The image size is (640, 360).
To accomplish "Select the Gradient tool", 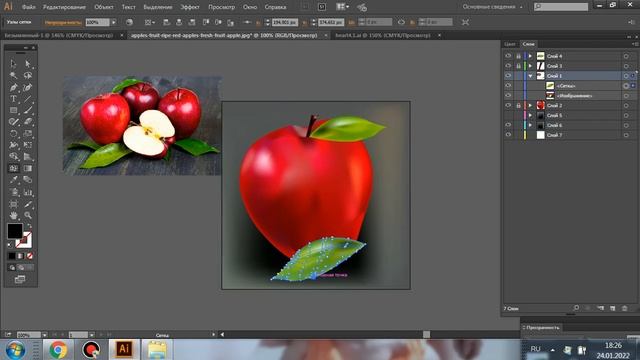I will pyautogui.click(x=28, y=168).
